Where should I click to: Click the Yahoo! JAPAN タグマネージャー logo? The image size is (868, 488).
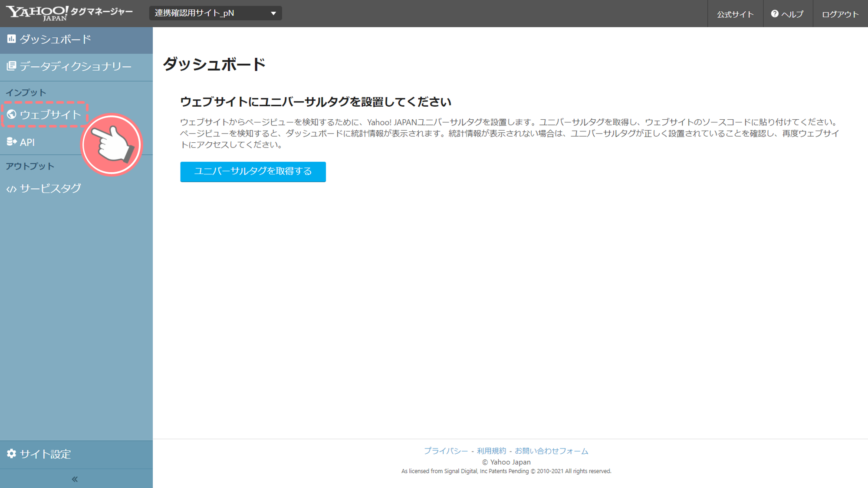(69, 13)
